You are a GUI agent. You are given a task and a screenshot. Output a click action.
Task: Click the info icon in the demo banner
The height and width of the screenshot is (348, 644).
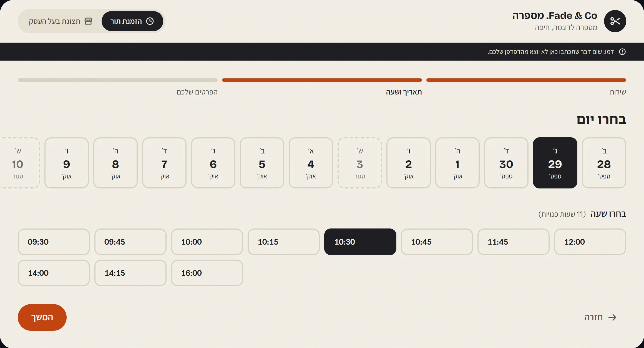point(622,52)
